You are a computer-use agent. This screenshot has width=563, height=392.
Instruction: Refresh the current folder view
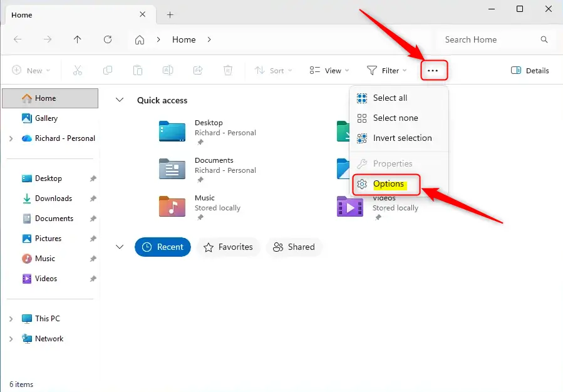[x=108, y=39]
